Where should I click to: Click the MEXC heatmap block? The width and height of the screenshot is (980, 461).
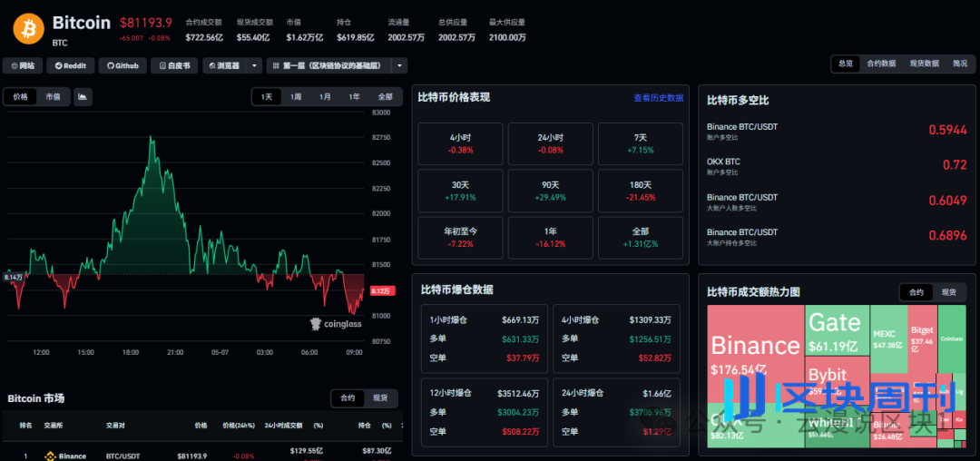pyautogui.click(x=888, y=339)
